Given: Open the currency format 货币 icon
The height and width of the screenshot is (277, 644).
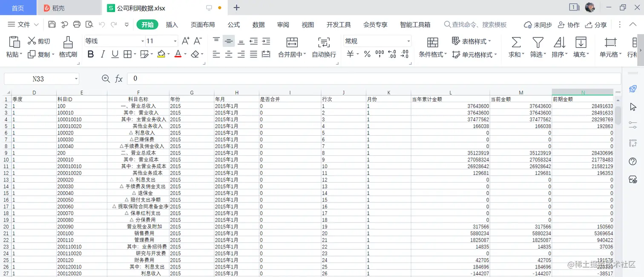Looking at the screenshot, I should click(x=350, y=54).
